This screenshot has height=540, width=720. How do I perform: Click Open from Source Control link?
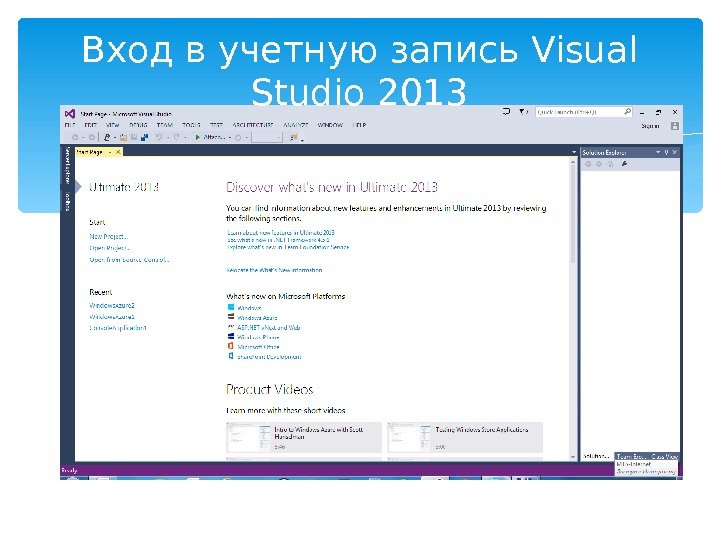pyautogui.click(x=129, y=259)
